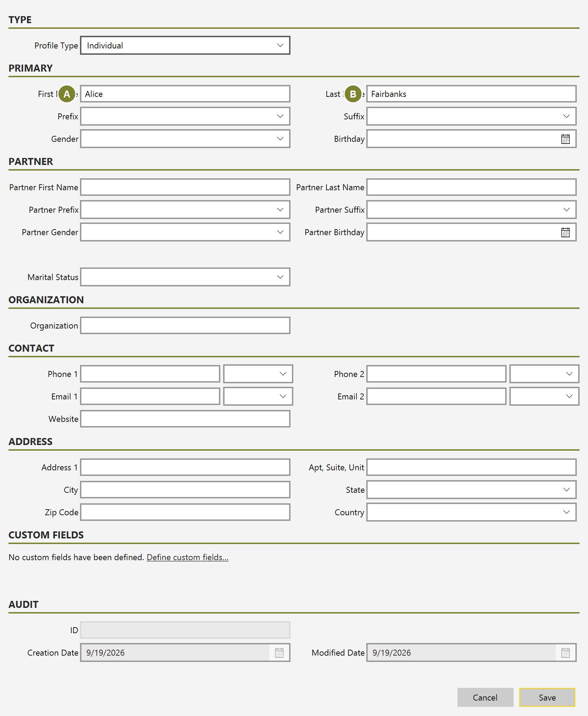Click the Save button
The height and width of the screenshot is (716, 588).
(547, 697)
